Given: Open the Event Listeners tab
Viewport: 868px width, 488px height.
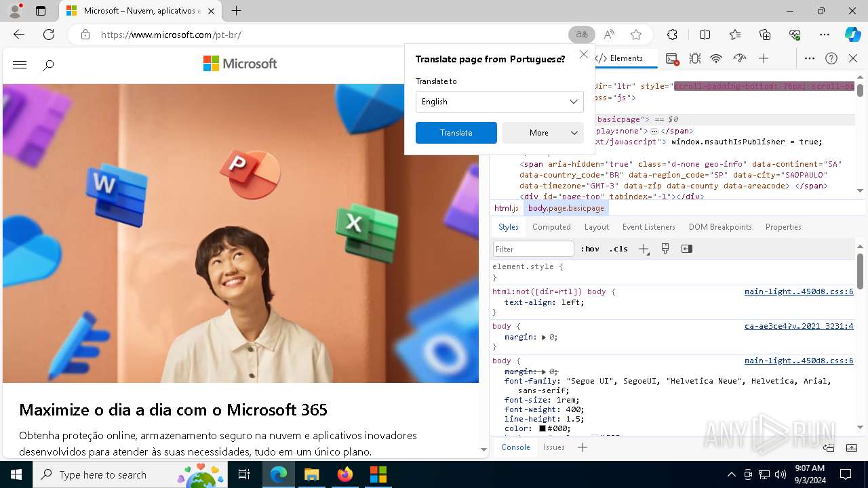Looking at the screenshot, I should click(x=649, y=227).
